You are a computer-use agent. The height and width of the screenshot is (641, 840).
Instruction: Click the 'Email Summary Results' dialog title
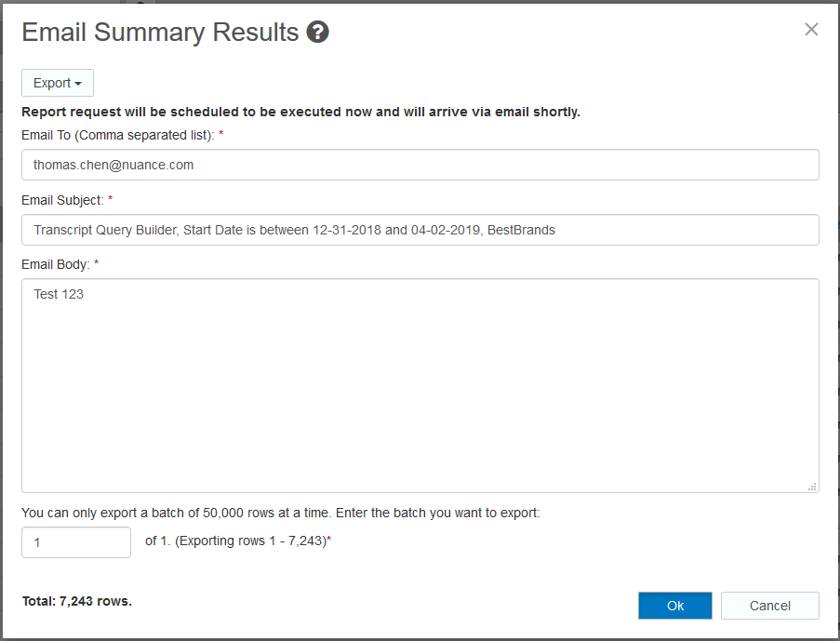tap(160, 33)
